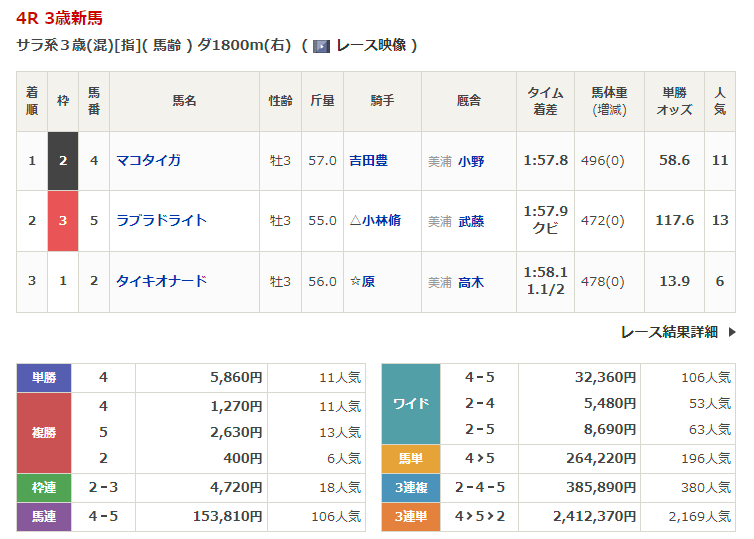754x539 pixels.
Task: Click the arrow beside レース結果詳細
Action: coord(731,332)
